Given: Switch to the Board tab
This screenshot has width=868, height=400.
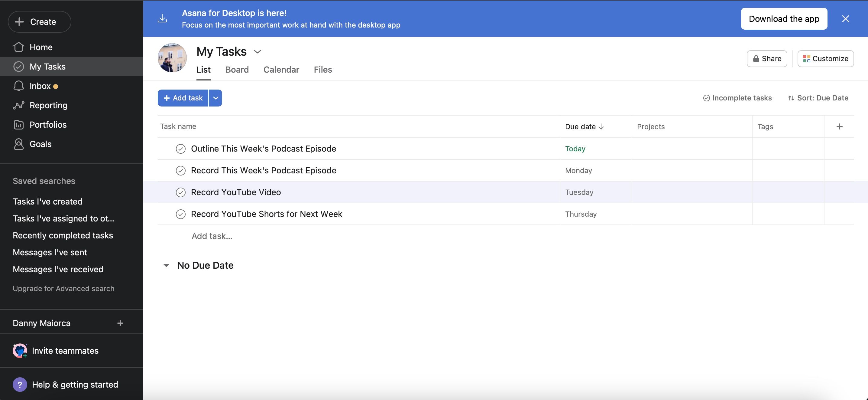Looking at the screenshot, I should (x=237, y=70).
